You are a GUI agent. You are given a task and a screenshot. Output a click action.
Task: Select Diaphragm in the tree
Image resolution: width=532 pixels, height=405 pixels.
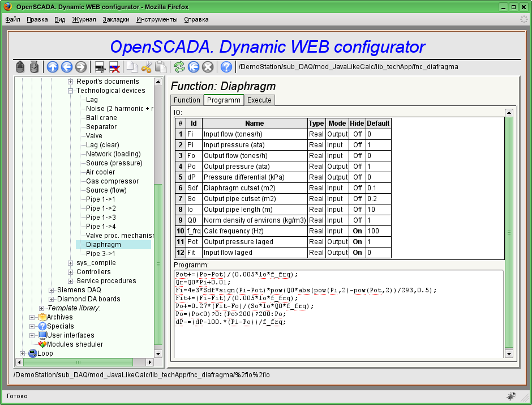coord(104,245)
